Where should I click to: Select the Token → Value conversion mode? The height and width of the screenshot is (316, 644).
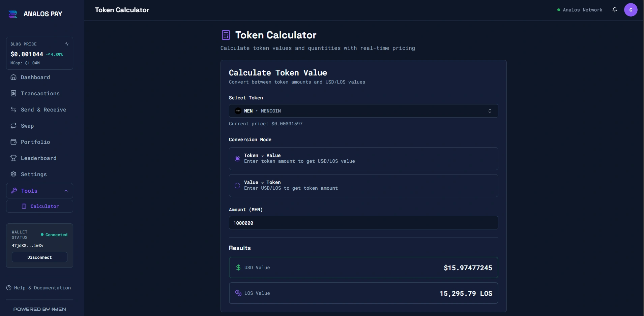point(237,158)
